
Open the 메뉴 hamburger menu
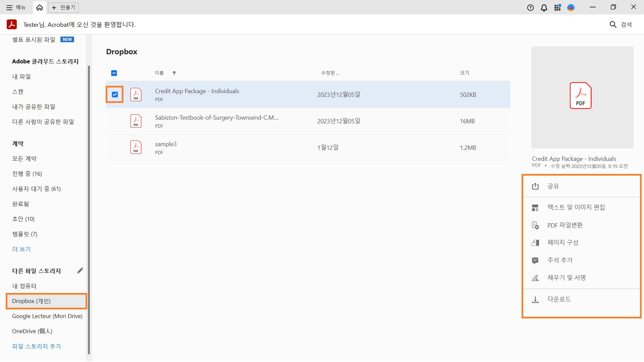(x=16, y=7)
